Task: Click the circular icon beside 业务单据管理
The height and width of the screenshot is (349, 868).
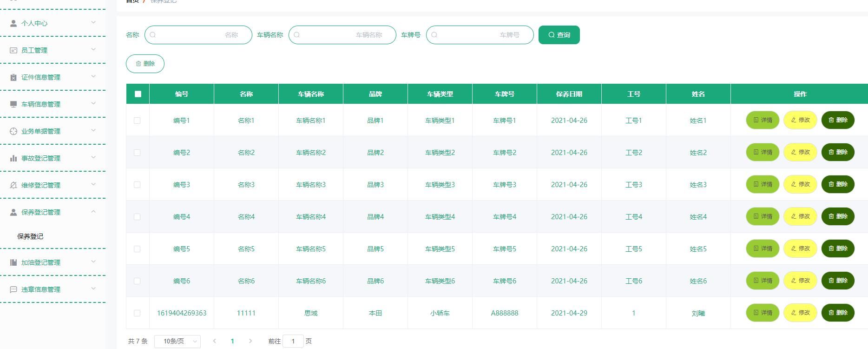Action: pyautogui.click(x=13, y=131)
